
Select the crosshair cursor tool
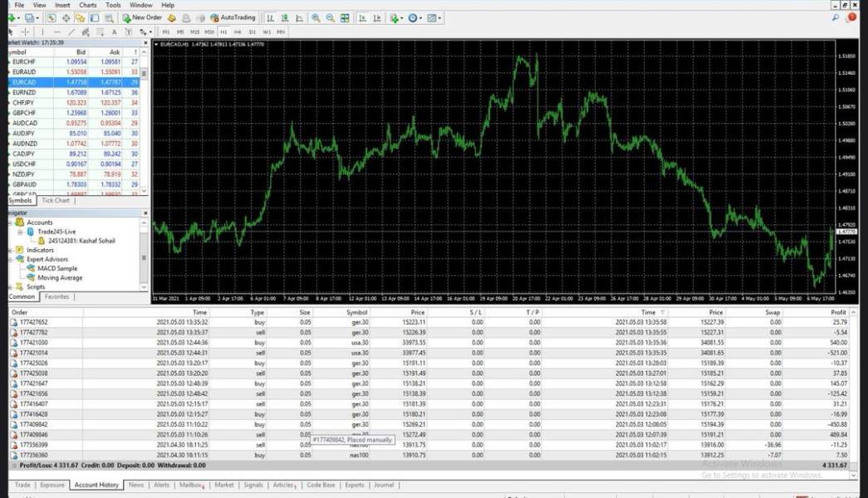pyautogui.click(x=24, y=32)
